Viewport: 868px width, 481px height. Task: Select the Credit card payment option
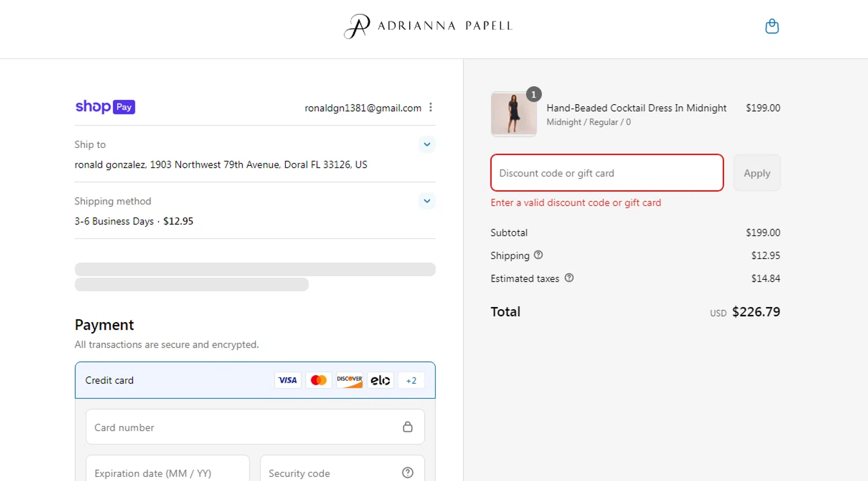255,380
